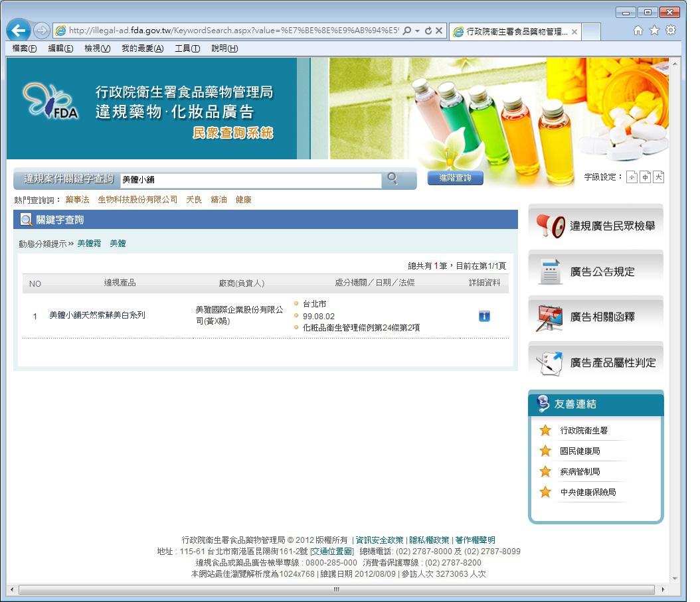Click the browser Forward arrow button

pos(42,31)
